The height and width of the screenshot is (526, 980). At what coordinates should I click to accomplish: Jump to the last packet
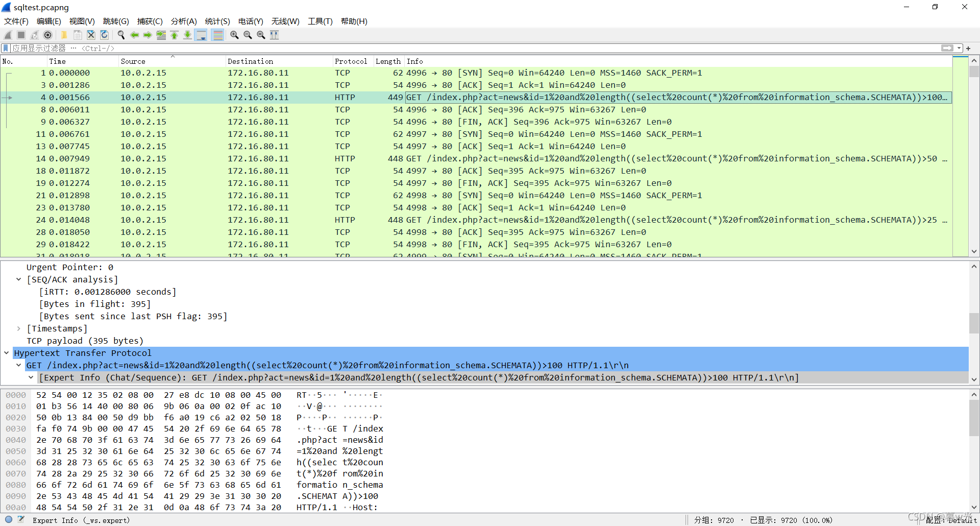[x=187, y=35]
